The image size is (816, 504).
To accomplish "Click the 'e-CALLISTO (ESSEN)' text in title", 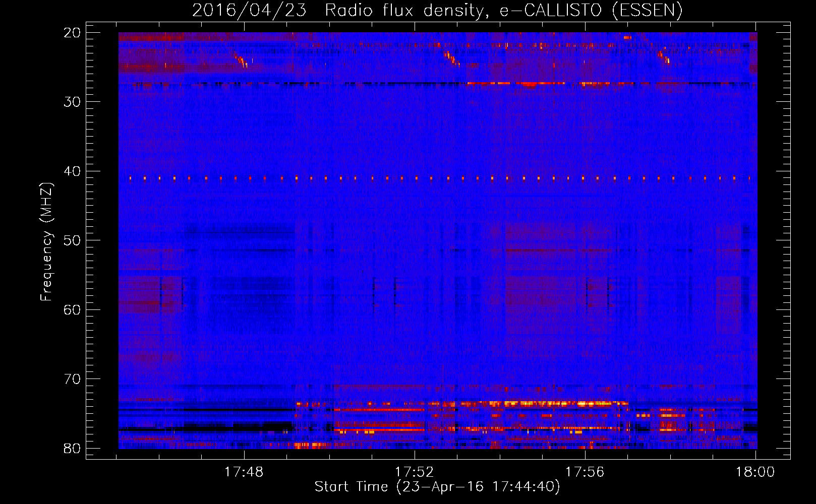I will click(x=591, y=11).
